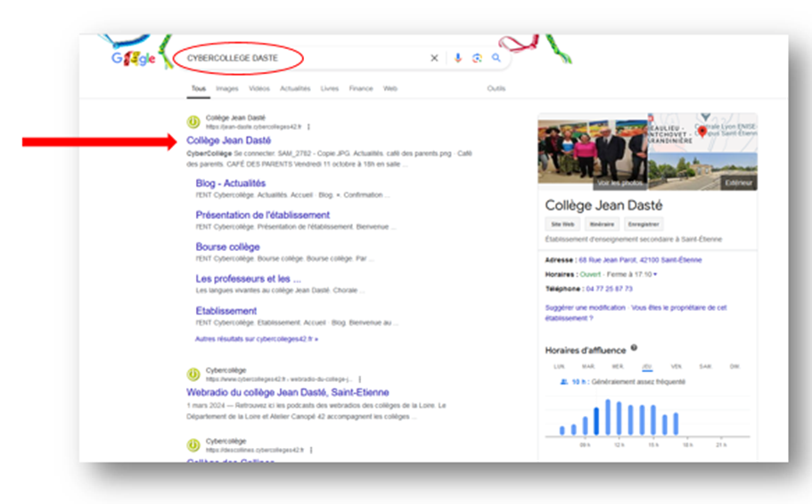Screen dimensions: 812x504
Task: Open the Outils search tools menu
Action: tap(496, 89)
